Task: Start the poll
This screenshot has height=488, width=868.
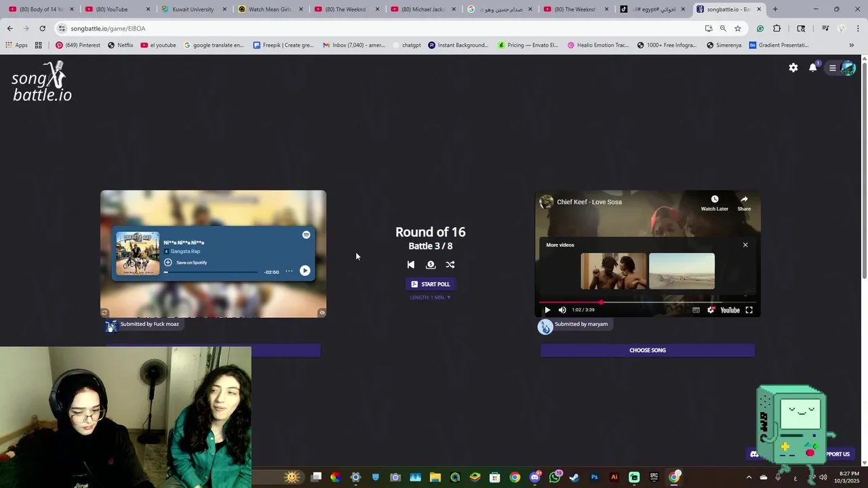Action: coord(431,284)
